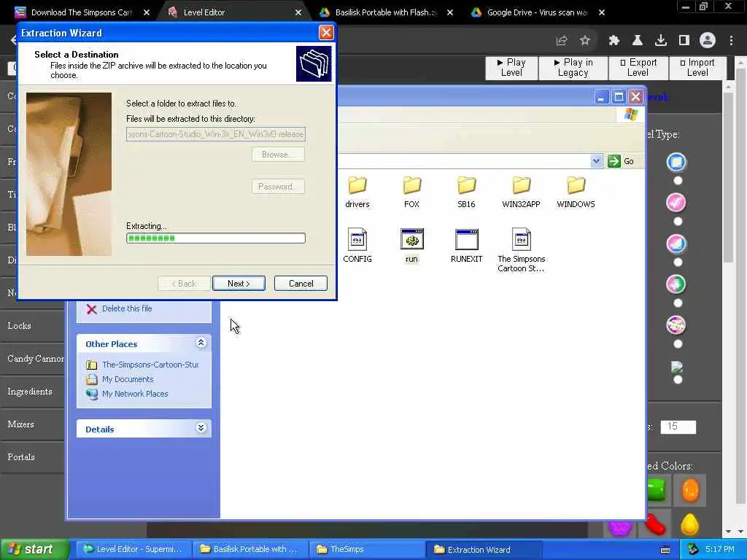The image size is (747, 560).
Task: Open the drivers folder
Action: point(357,192)
